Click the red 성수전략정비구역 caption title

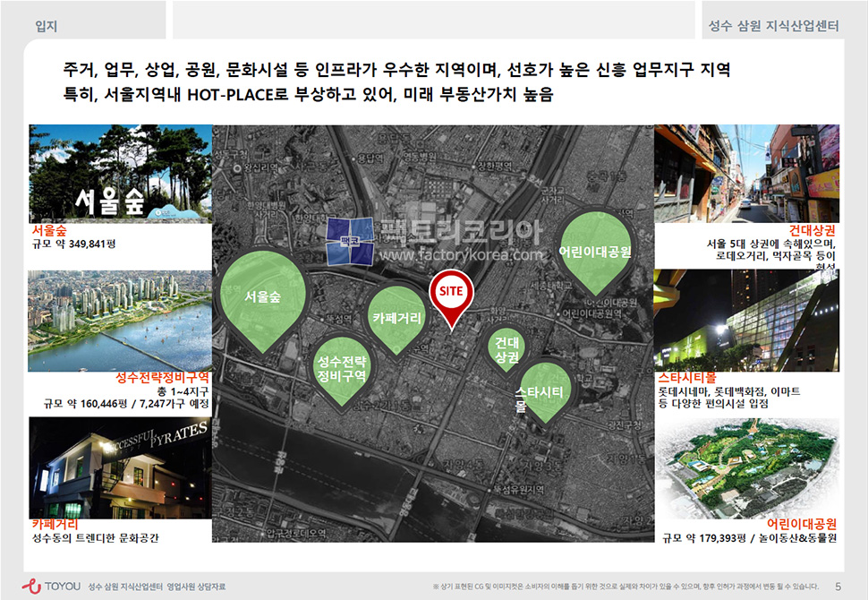[162, 378]
